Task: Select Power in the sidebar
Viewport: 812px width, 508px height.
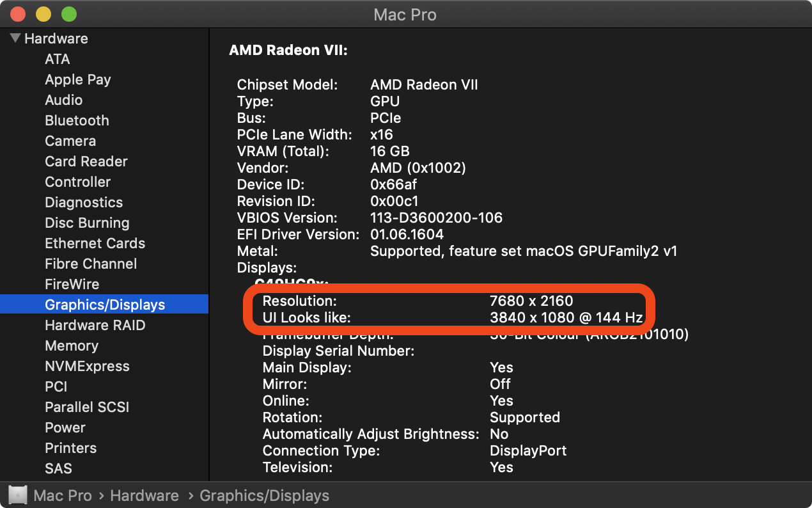Action: (65, 427)
